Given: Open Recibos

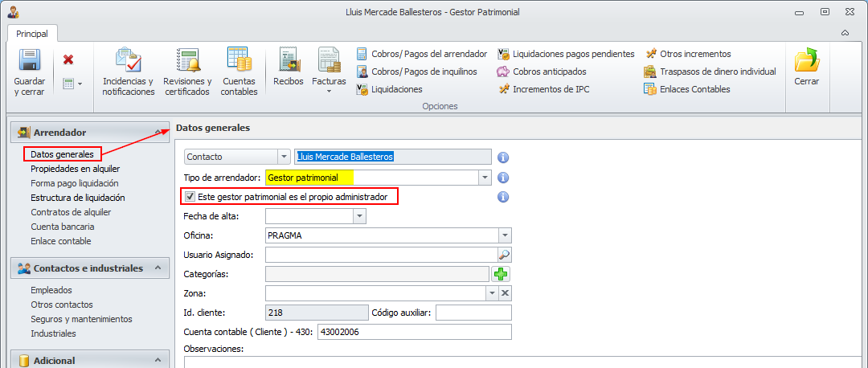Looking at the screenshot, I should tap(289, 67).
